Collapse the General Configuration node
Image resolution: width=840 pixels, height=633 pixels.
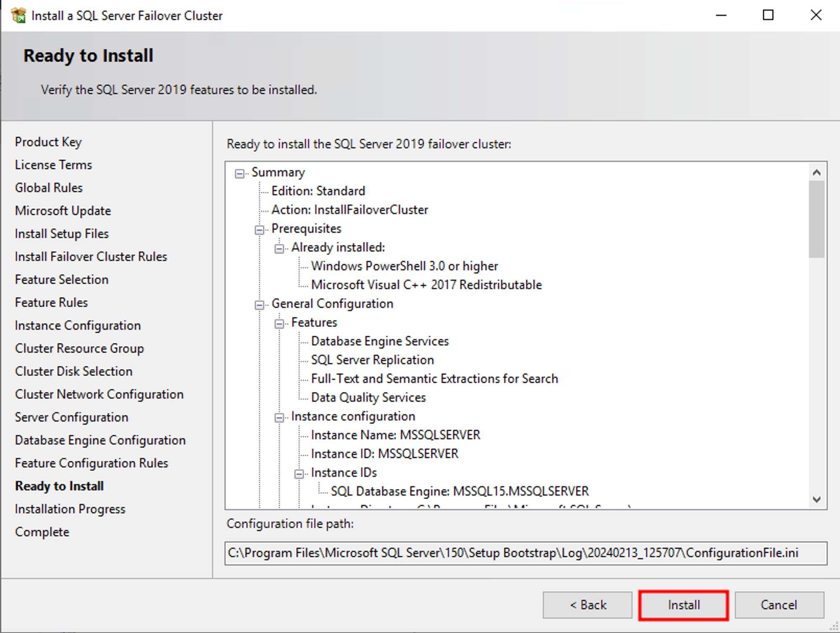(260, 305)
